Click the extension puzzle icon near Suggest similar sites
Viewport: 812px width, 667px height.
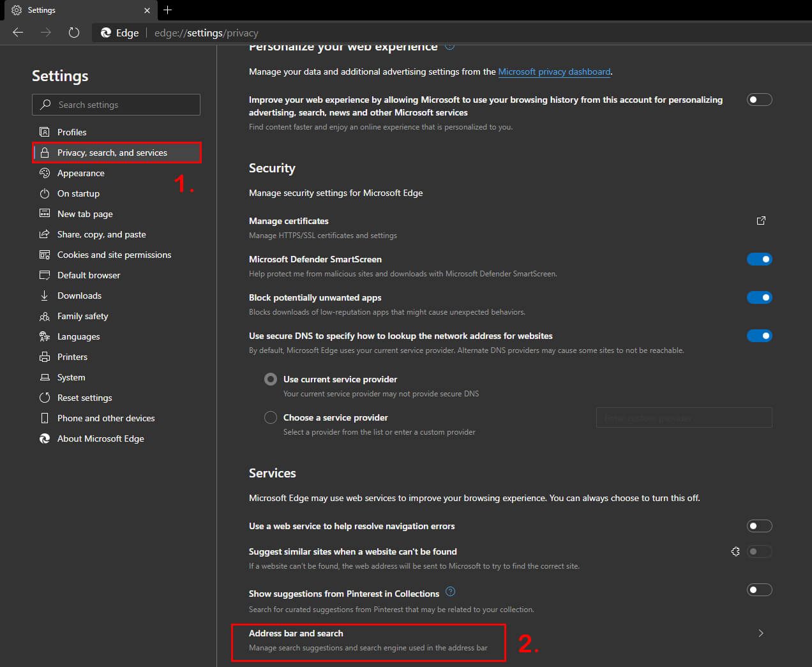(x=735, y=551)
